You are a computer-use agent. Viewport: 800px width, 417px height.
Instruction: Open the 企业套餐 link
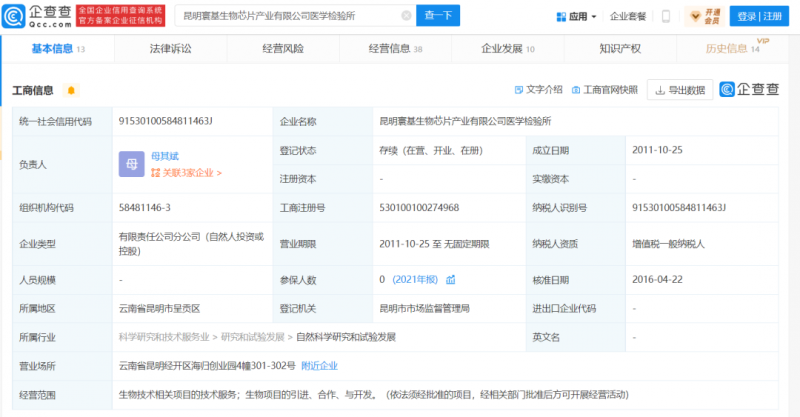(x=628, y=16)
